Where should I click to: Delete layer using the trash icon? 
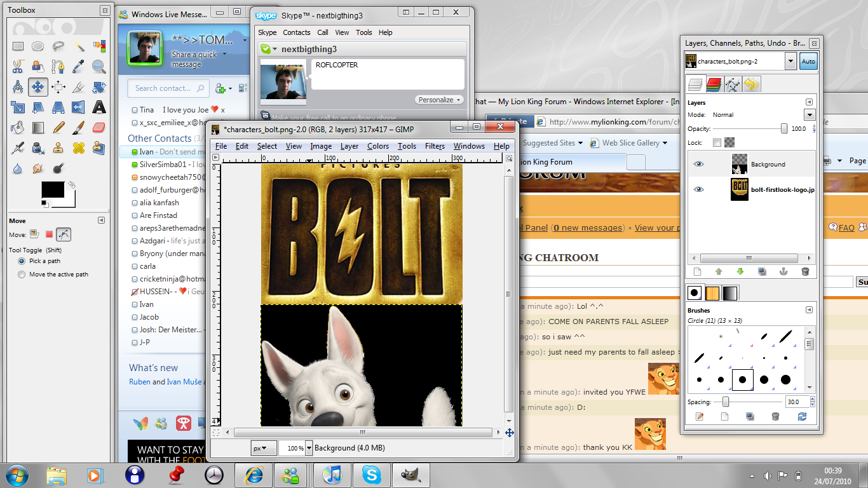[805, 271]
